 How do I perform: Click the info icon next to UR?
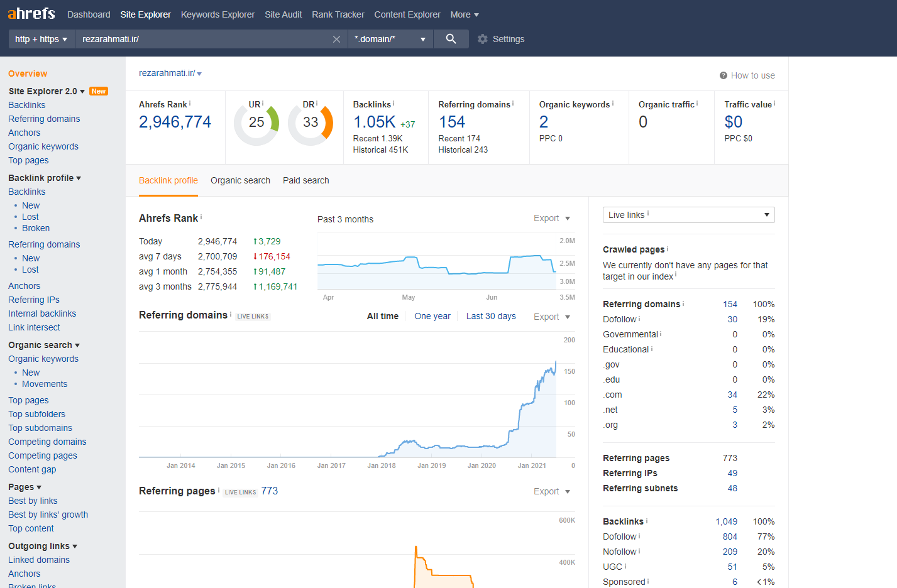point(263,104)
